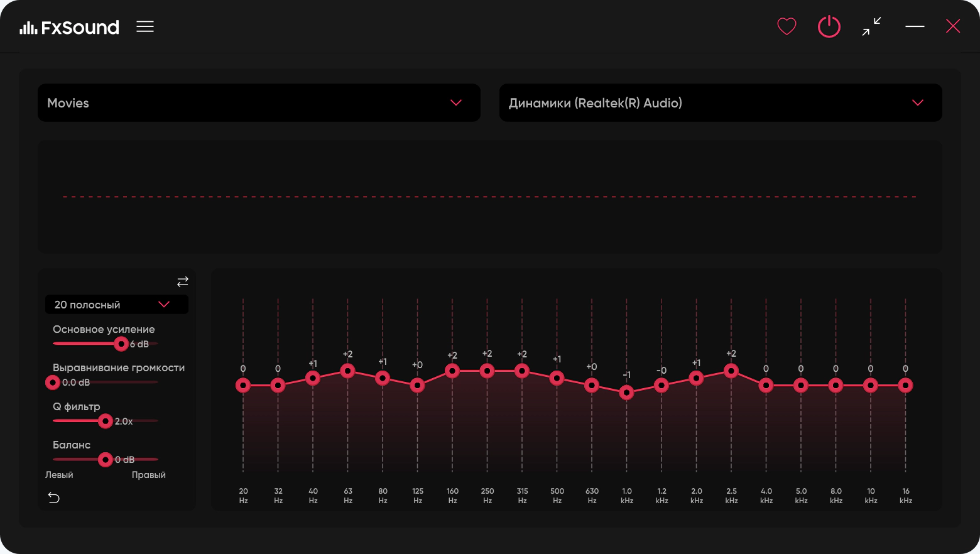Minimize the FxSound window

pos(915,26)
